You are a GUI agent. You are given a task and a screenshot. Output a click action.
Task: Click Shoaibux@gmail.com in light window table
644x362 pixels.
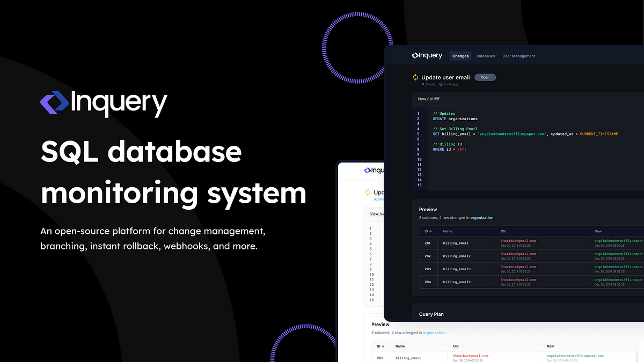[x=471, y=356]
